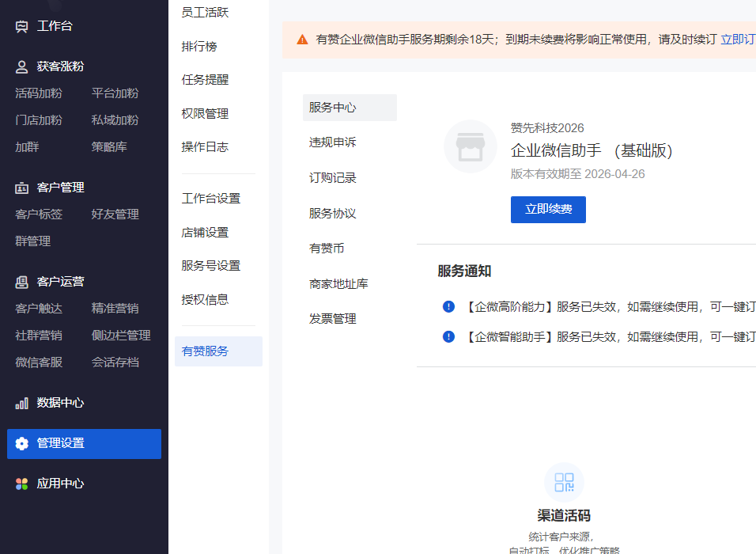Click the shop avatar icon

coord(471,146)
